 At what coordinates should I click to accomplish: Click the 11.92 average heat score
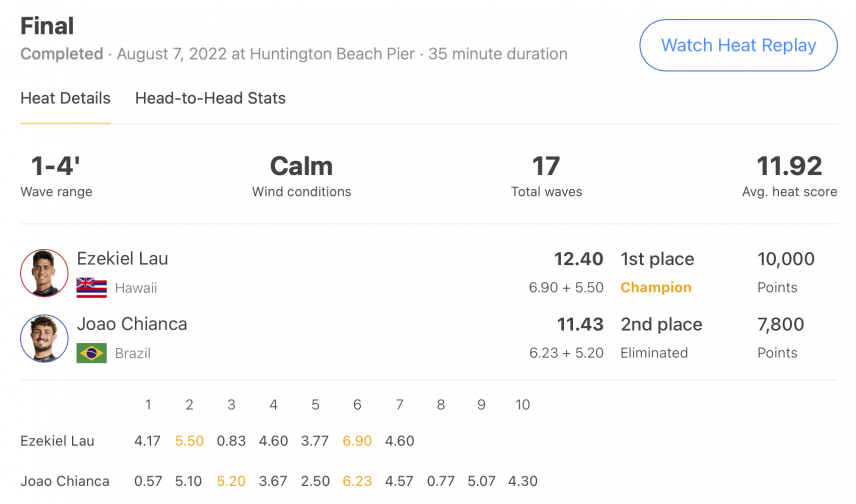click(789, 166)
